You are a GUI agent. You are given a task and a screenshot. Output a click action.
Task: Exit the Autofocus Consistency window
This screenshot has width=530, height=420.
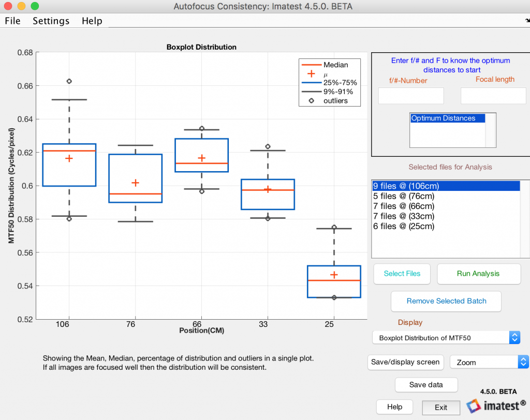(441, 408)
